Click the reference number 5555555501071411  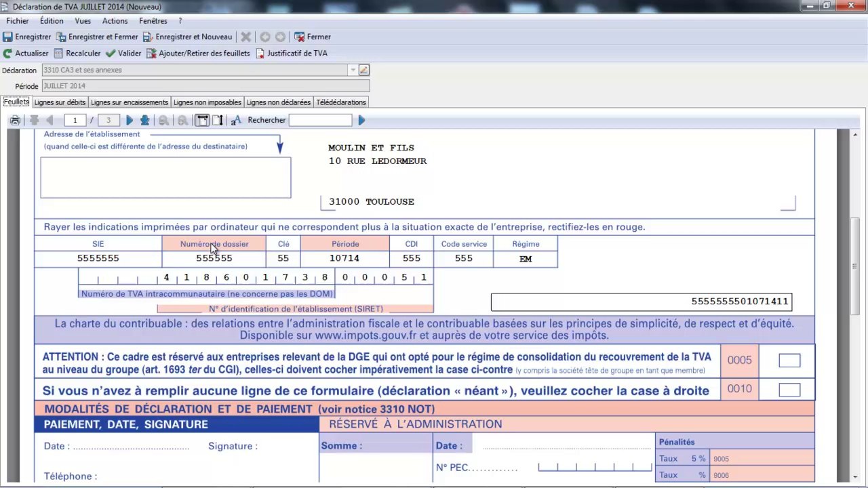740,302
